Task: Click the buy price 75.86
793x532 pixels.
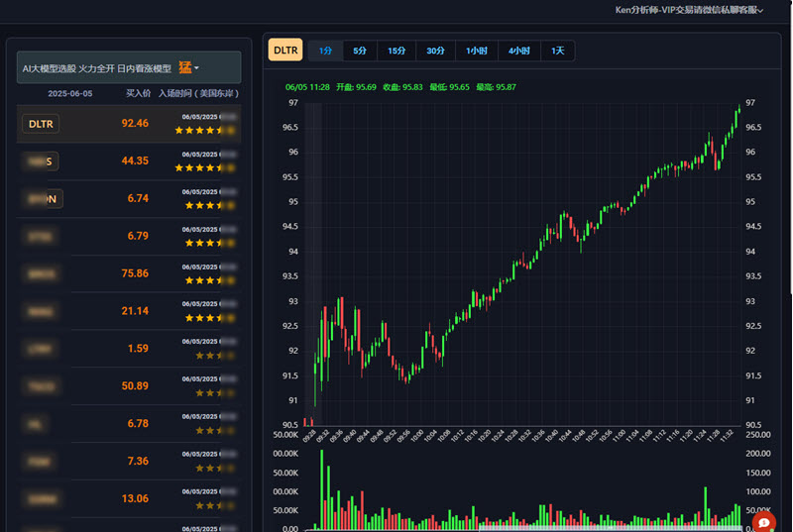Action: [135, 273]
